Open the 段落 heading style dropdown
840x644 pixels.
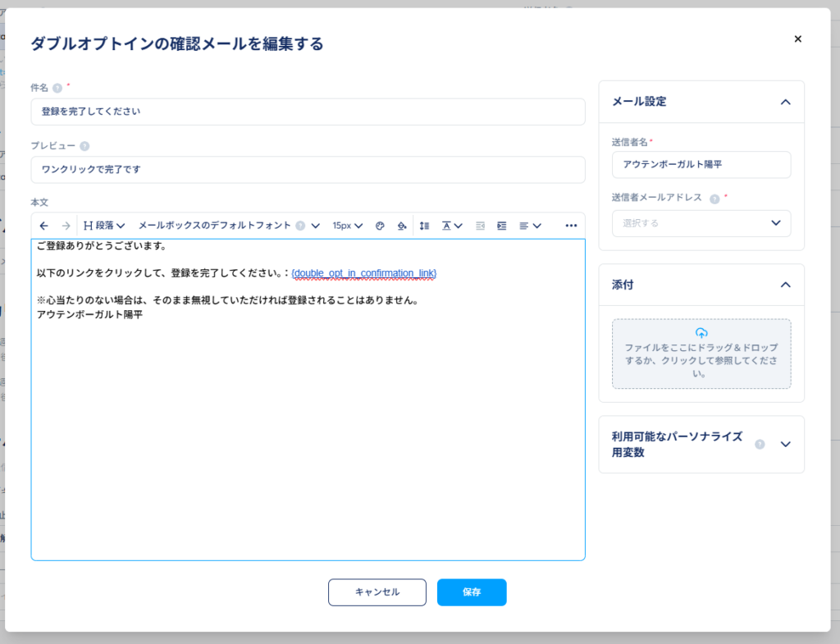pos(104,226)
